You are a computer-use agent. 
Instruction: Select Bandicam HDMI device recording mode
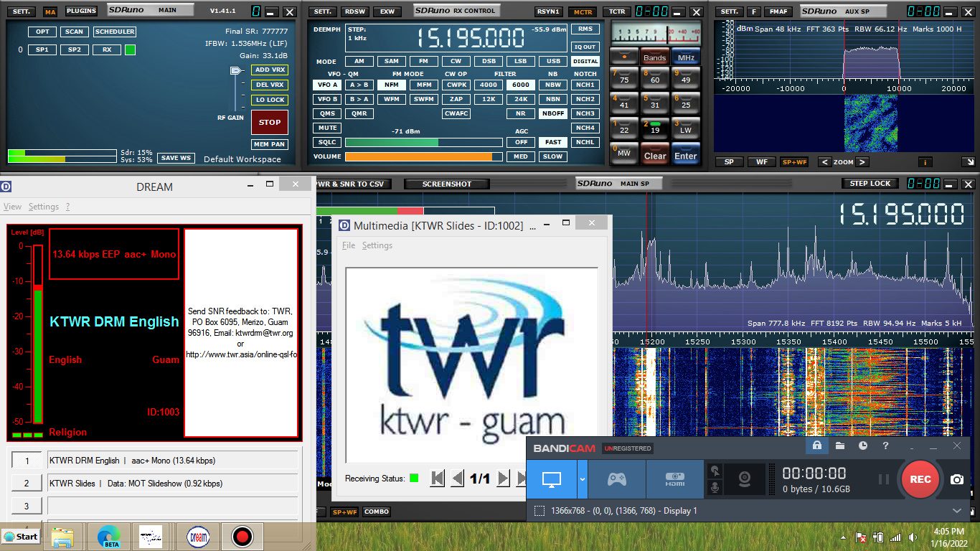(x=674, y=479)
